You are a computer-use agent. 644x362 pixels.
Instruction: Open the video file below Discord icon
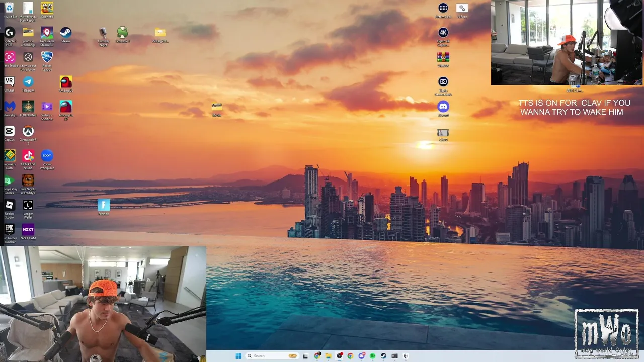443,134
